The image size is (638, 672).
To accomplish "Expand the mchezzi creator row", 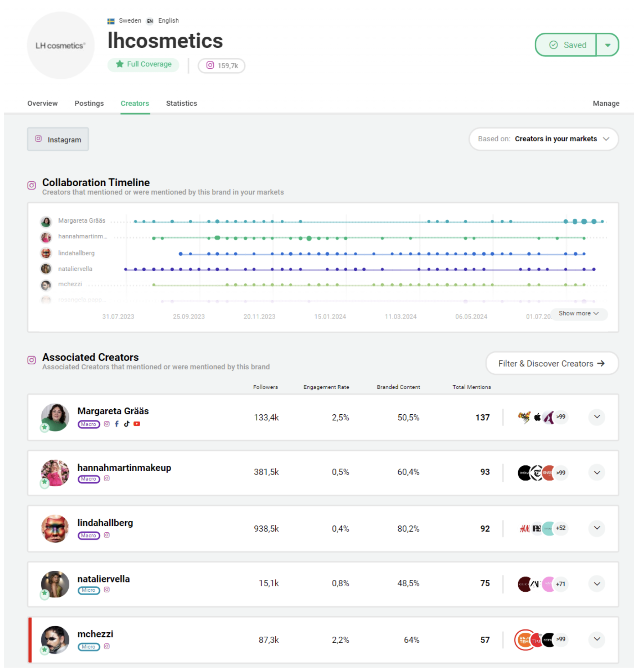I will 597,639.
